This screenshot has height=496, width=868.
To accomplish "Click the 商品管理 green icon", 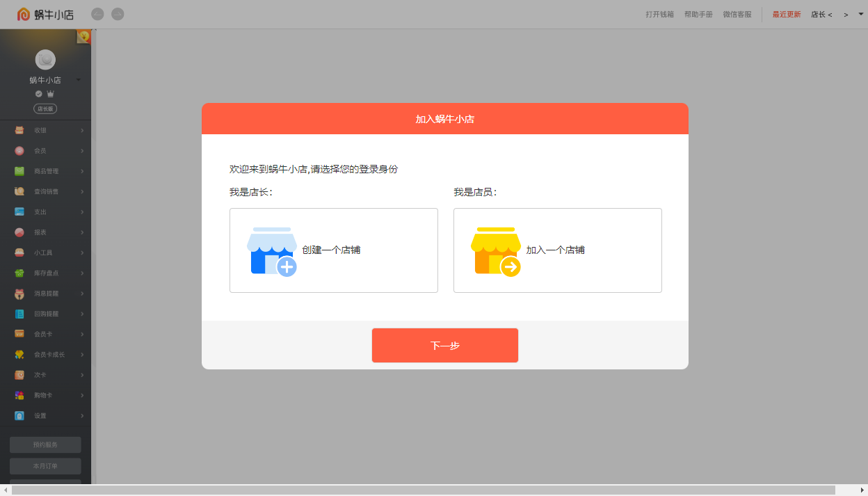I will pos(19,171).
